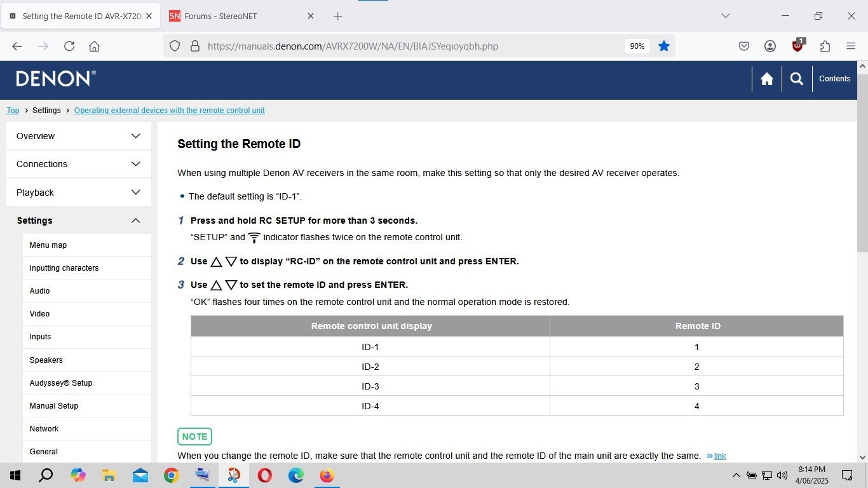Click the Top breadcrumb link

pos(13,111)
